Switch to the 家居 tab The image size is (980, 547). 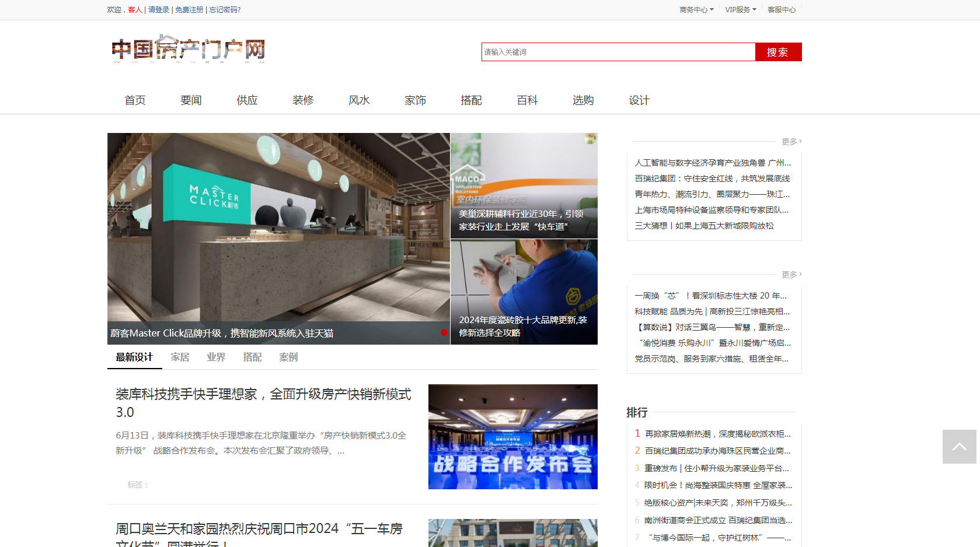coord(180,357)
